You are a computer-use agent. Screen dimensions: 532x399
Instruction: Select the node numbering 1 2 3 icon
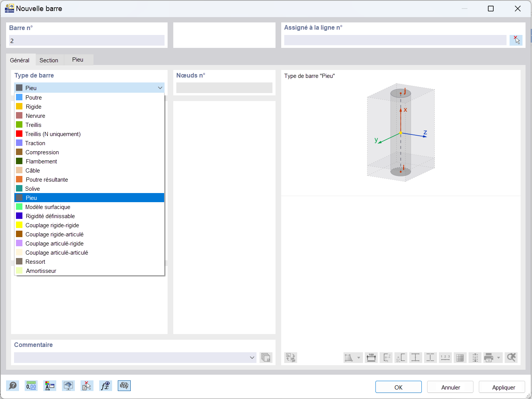click(x=445, y=358)
